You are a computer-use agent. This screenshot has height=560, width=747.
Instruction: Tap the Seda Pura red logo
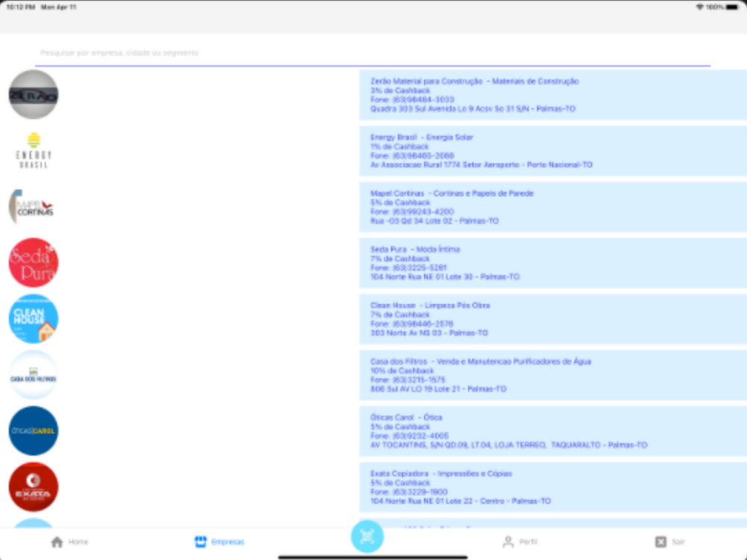[x=34, y=263]
